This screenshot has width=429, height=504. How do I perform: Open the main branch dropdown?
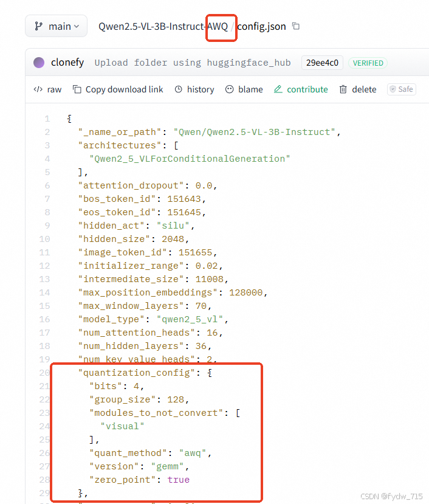57,26
